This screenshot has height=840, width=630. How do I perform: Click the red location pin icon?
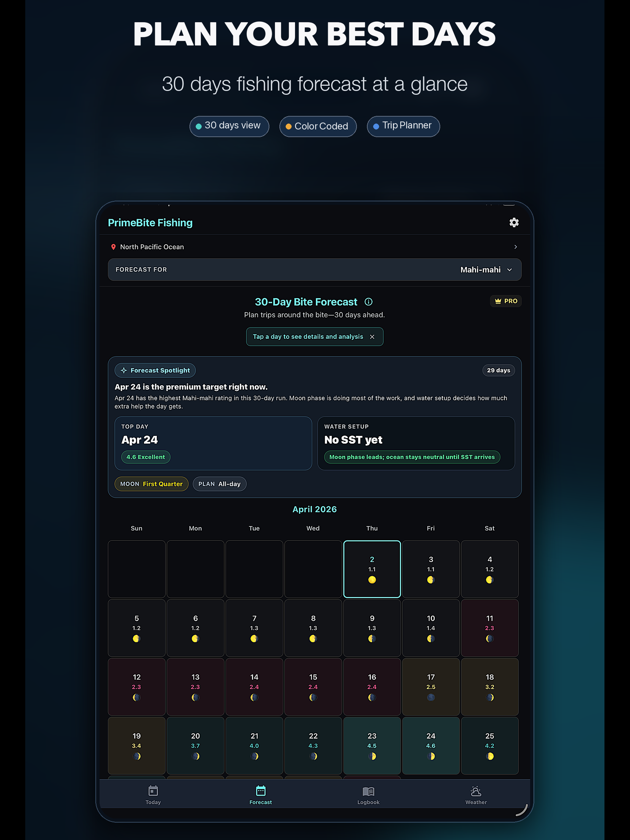tap(113, 247)
